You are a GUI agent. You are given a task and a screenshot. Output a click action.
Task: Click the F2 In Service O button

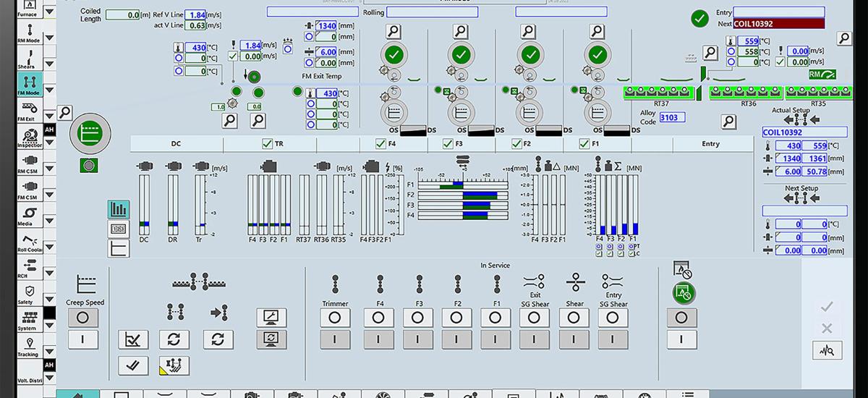point(456,318)
